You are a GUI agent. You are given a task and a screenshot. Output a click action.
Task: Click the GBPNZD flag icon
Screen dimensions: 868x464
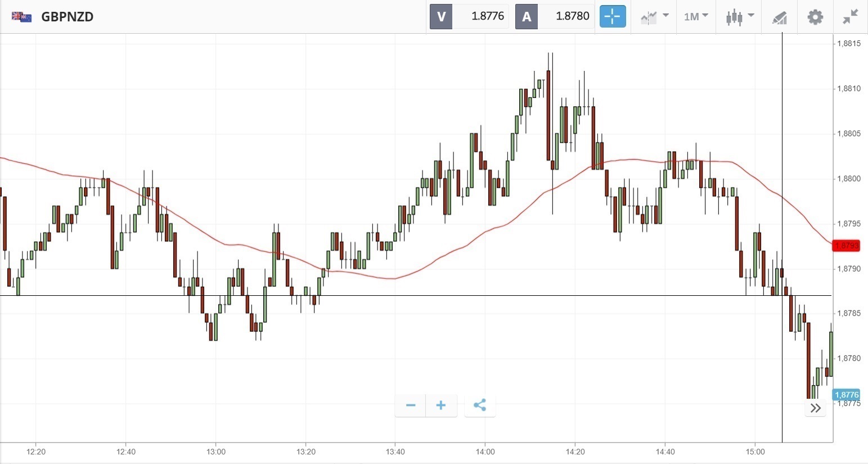tap(21, 17)
